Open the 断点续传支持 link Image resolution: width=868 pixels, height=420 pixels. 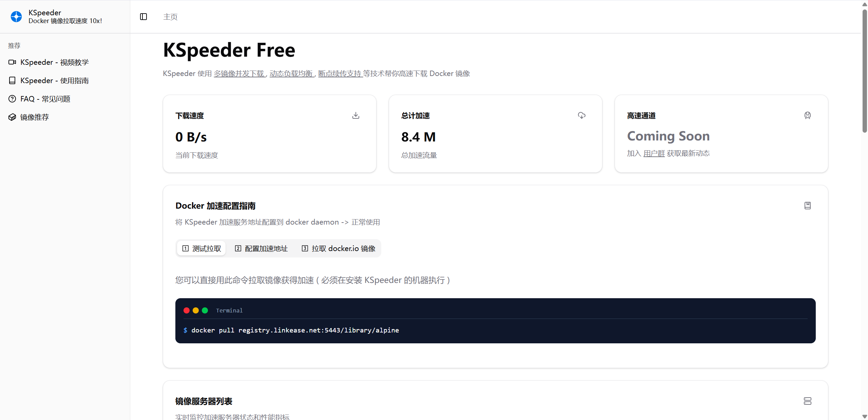pos(340,74)
